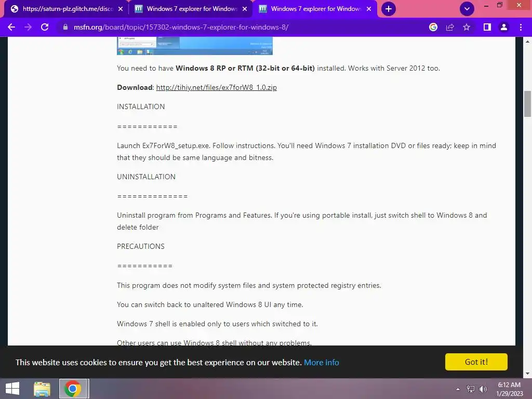
Task: Click the scrollbar down arrow
Action: [527, 374]
